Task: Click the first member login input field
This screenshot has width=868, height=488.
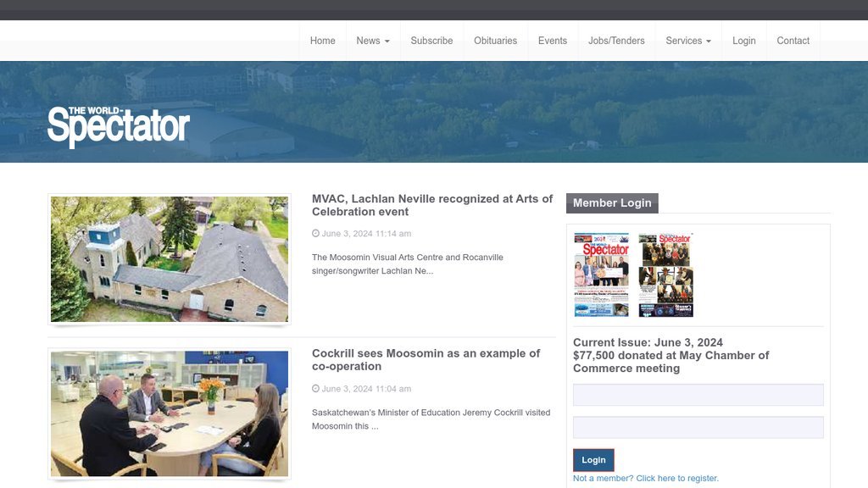Action: coord(698,395)
